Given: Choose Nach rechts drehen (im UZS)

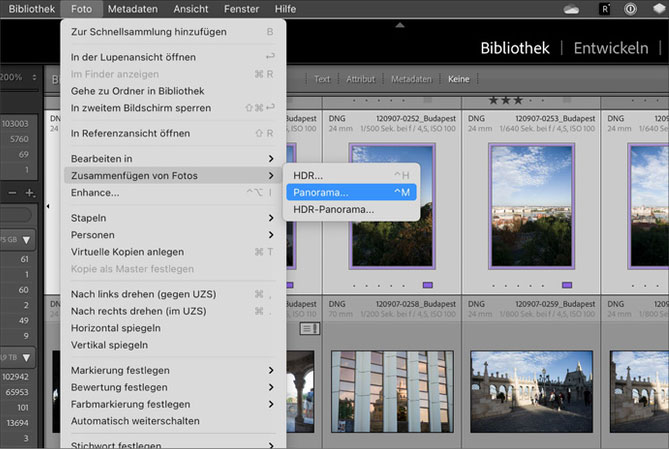Looking at the screenshot, I should (173, 311).
